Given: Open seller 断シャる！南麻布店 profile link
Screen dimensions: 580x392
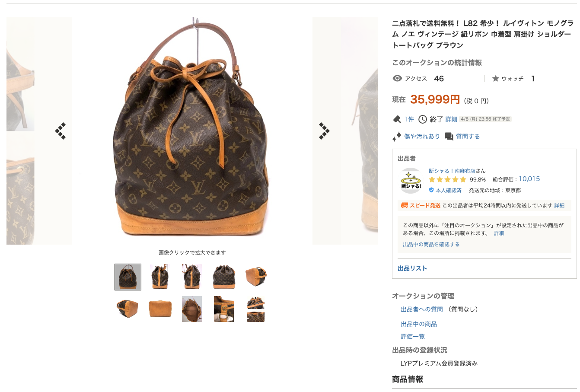Looking at the screenshot, I should pyautogui.click(x=452, y=171).
